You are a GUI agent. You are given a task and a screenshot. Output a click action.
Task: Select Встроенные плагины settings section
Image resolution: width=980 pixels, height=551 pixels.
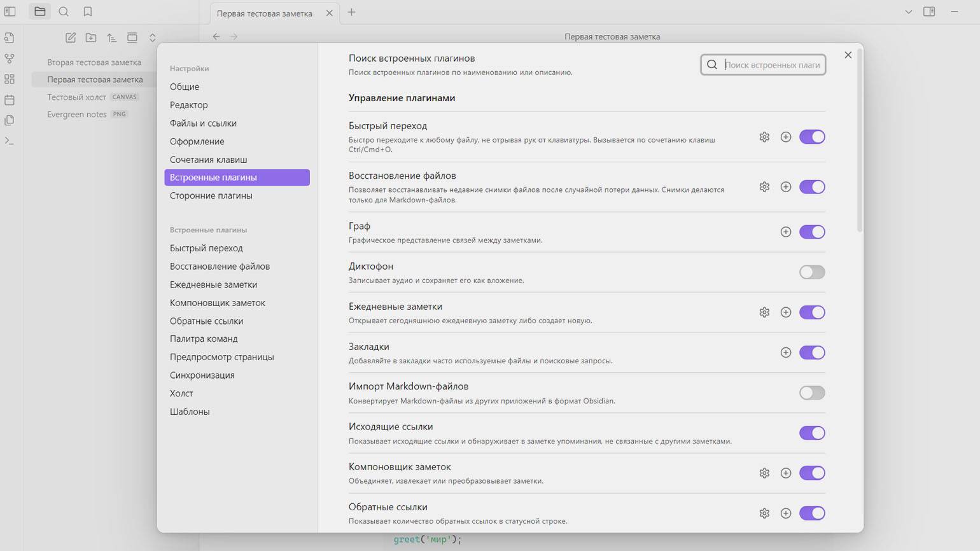(237, 178)
